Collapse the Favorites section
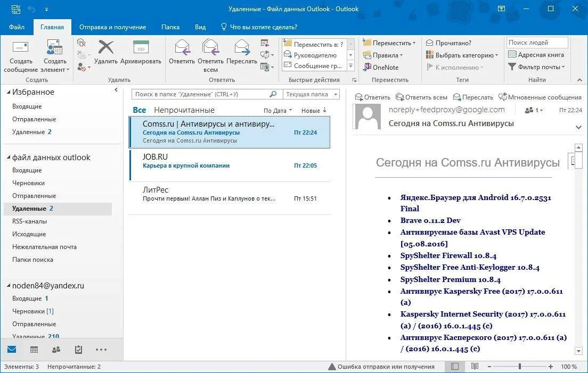This screenshot has width=588, height=373. tap(9, 92)
